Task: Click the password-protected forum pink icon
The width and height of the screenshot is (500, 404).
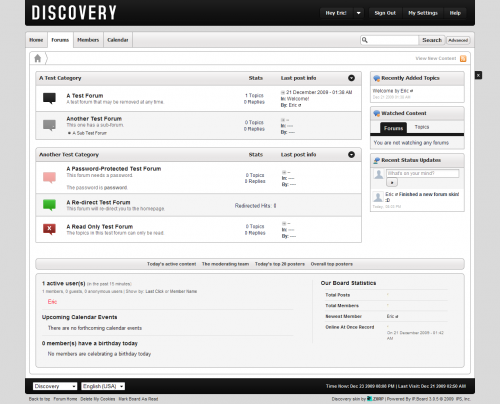Action: coord(49,177)
